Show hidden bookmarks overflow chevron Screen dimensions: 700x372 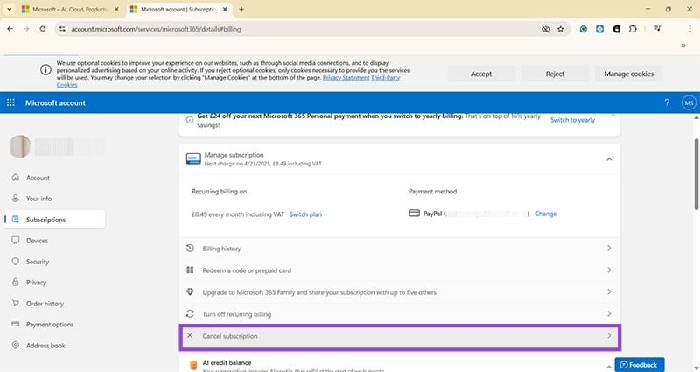point(683,45)
